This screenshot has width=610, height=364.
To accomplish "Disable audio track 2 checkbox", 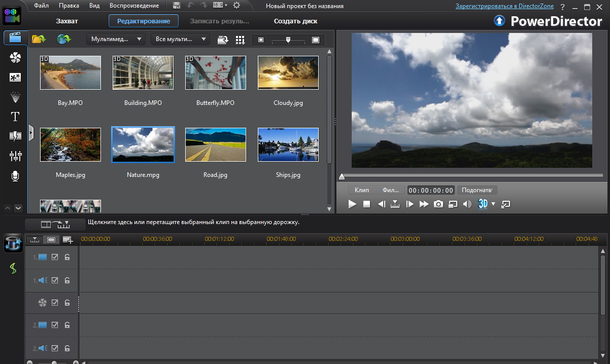I will (55, 348).
